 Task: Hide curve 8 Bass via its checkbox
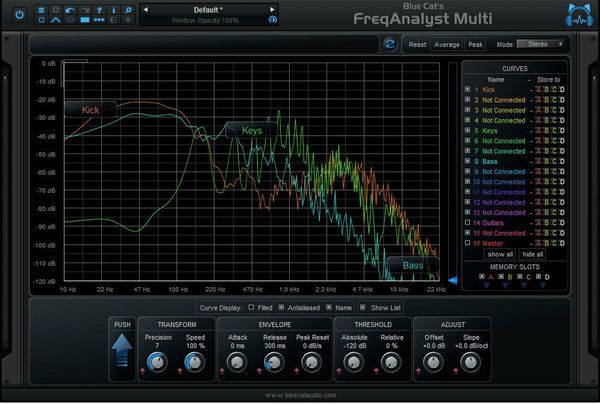tap(467, 161)
